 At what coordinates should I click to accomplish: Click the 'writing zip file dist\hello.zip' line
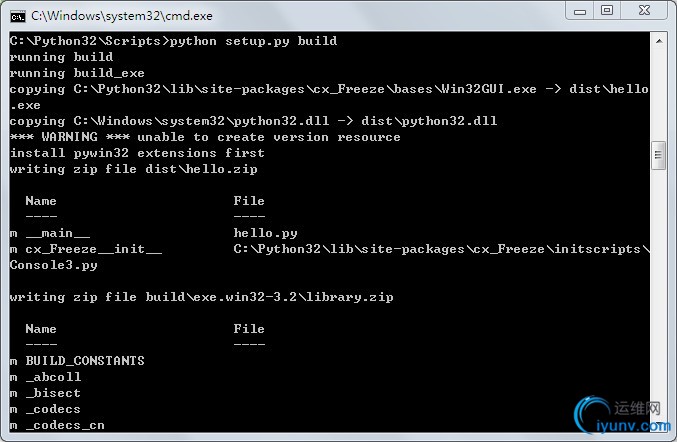coord(133,169)
